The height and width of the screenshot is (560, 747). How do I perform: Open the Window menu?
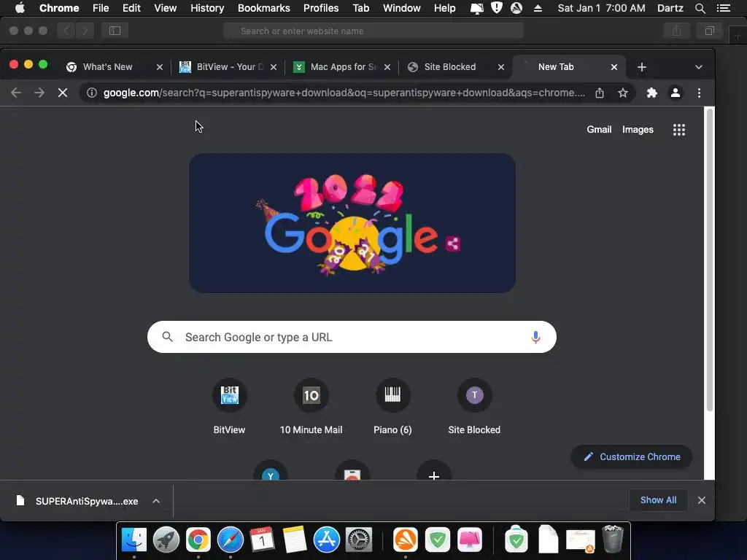(402, 8)
